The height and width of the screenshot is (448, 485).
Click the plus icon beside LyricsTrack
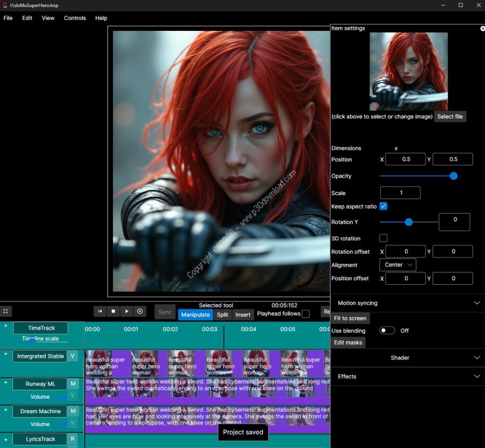click(5, 440)
